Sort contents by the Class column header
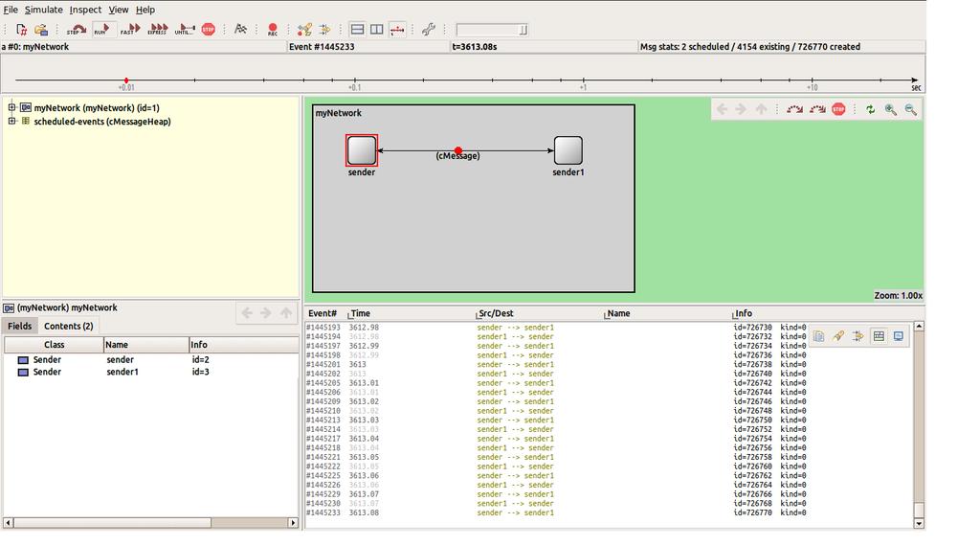The image size is (980, 546). coord(54,345)
